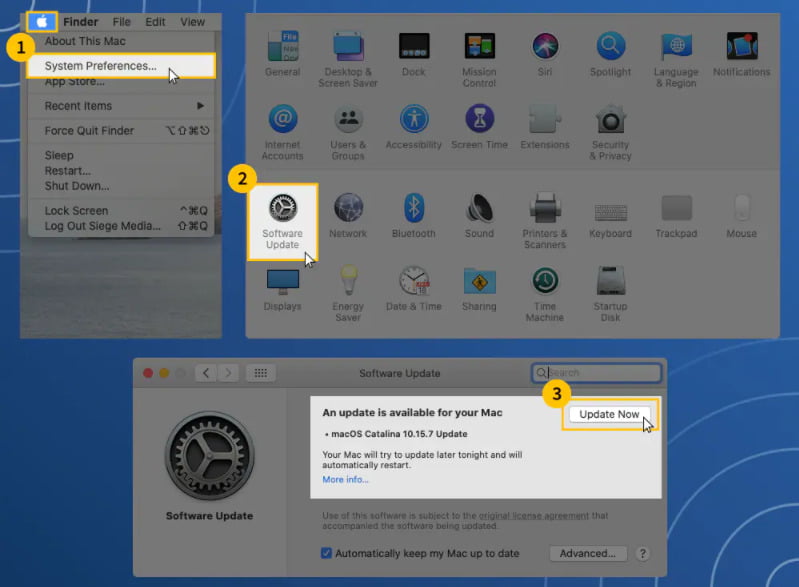Open Screen Time preferences
Viewport: 799px width, 587px height.
click(x=480, y=119)
